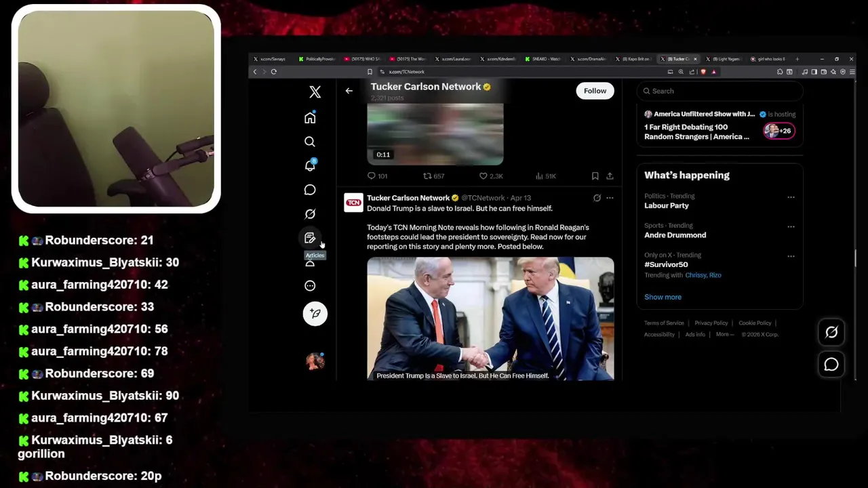This screenshot has height=488, width=868.
Task: Expand the More footer menu
Action: [724, 334]
